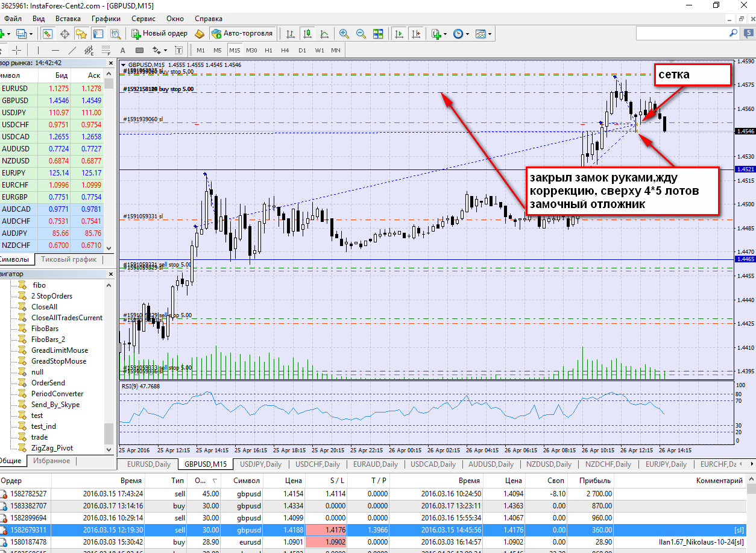This screenshot has height=553, width=756.
Task: Open MetaEditor book icon
Action: pyautogui.click(x=200, y=33)
